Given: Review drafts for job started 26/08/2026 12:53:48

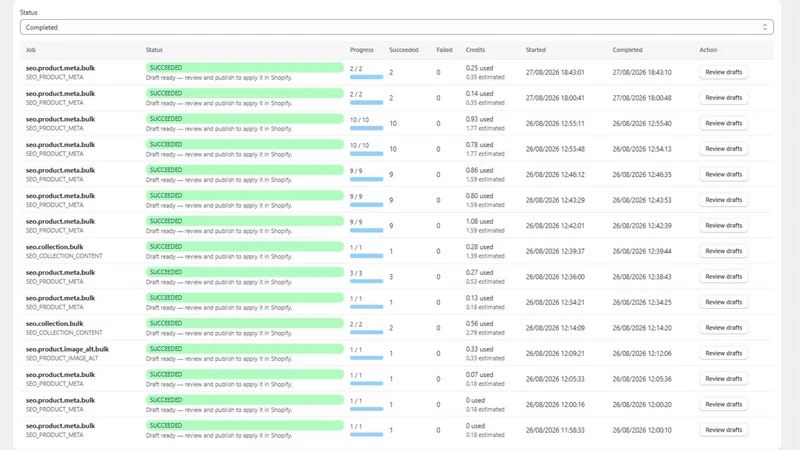Looking at the screenshot, I should pyautogui.click(x=723, y=149).
